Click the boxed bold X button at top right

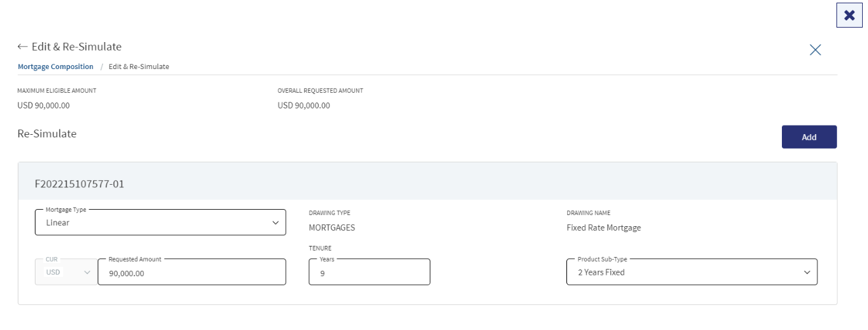tap(849, 15)
